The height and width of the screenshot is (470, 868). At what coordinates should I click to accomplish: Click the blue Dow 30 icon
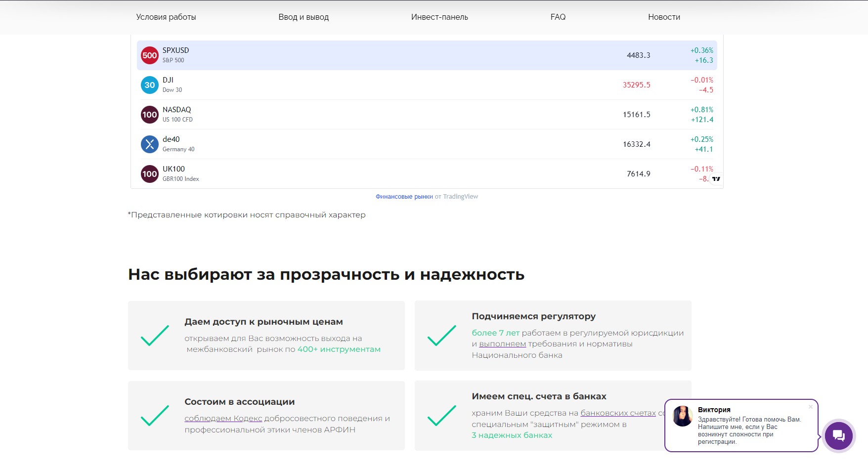point(150,85)
